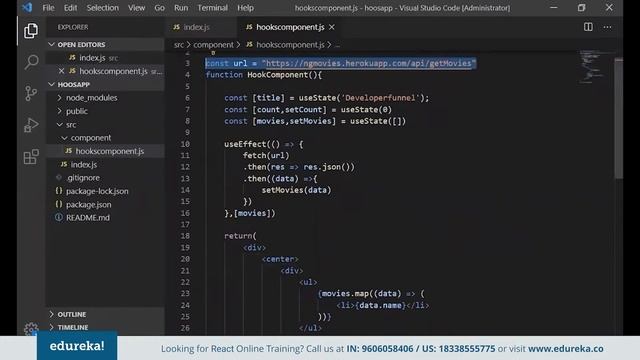The image size is (640, 360).
Task: Open the README.md file
Action: click(x=105, y=218)
